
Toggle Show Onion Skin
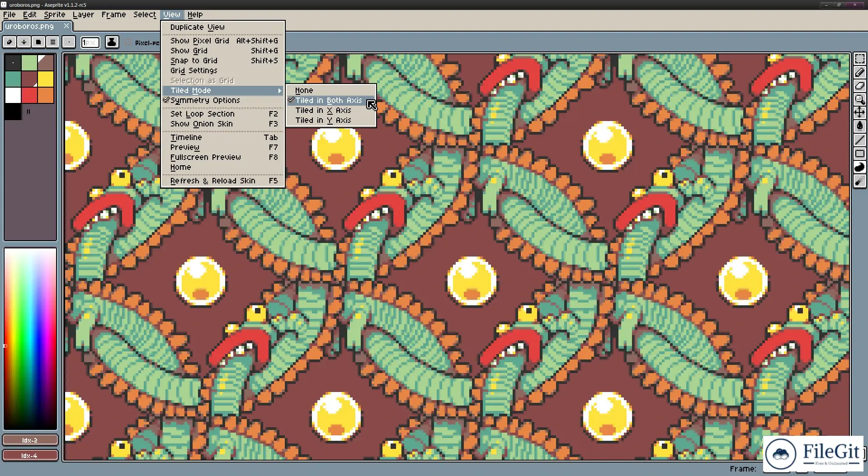point(223,124)
